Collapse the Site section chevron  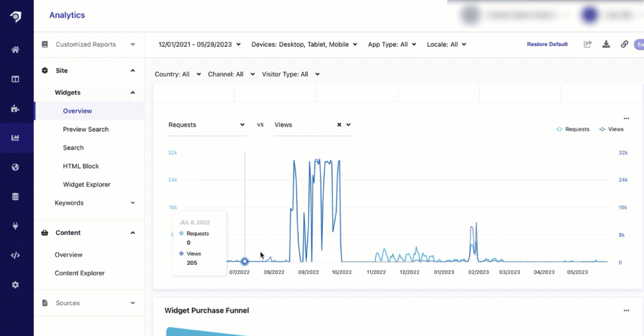132,70
